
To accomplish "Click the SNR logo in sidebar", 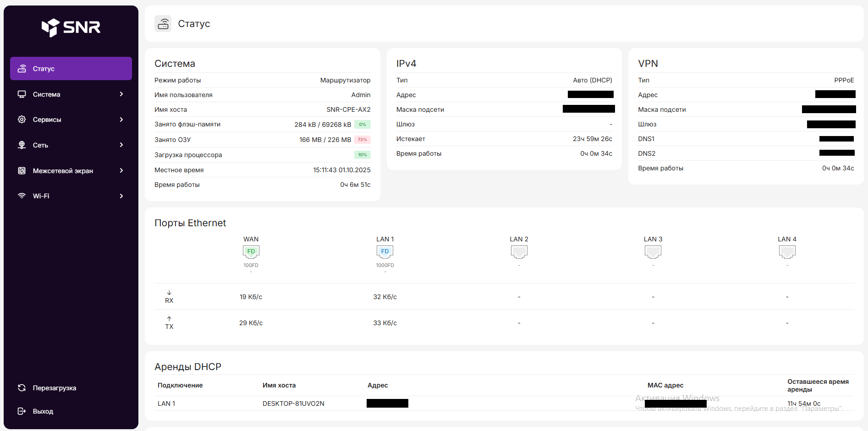I will 71,27.
